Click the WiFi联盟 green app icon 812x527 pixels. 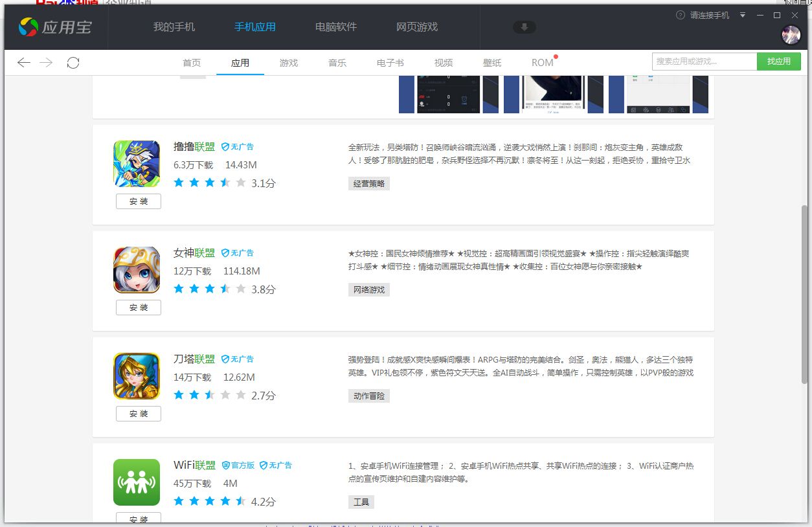coord(137,482)
